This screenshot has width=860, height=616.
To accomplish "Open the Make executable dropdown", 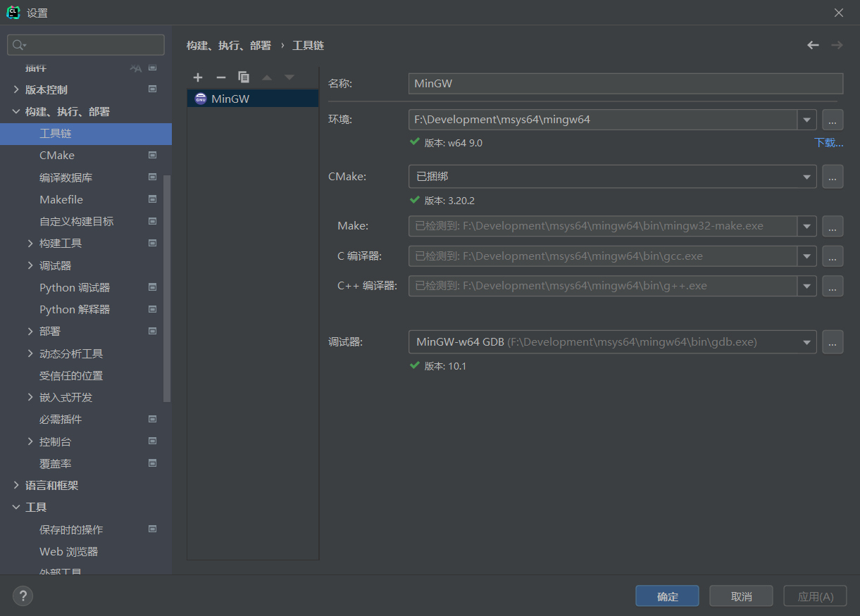I will pos(807,226).
